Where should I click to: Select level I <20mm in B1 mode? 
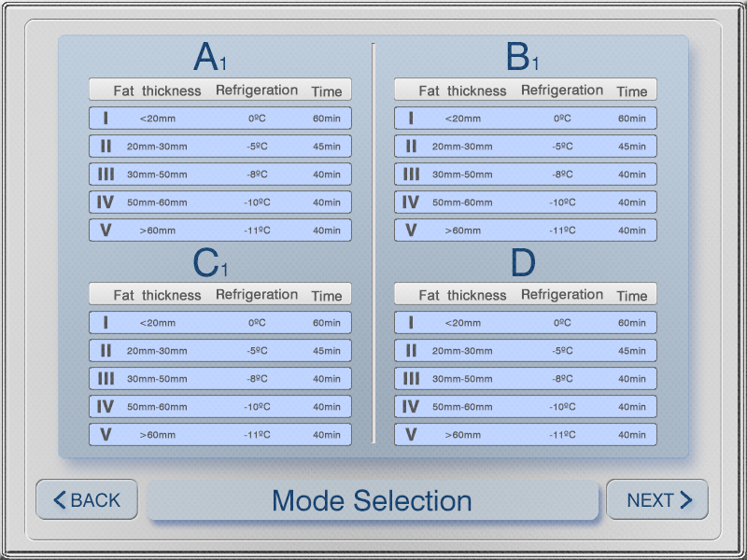pos(525,119)
